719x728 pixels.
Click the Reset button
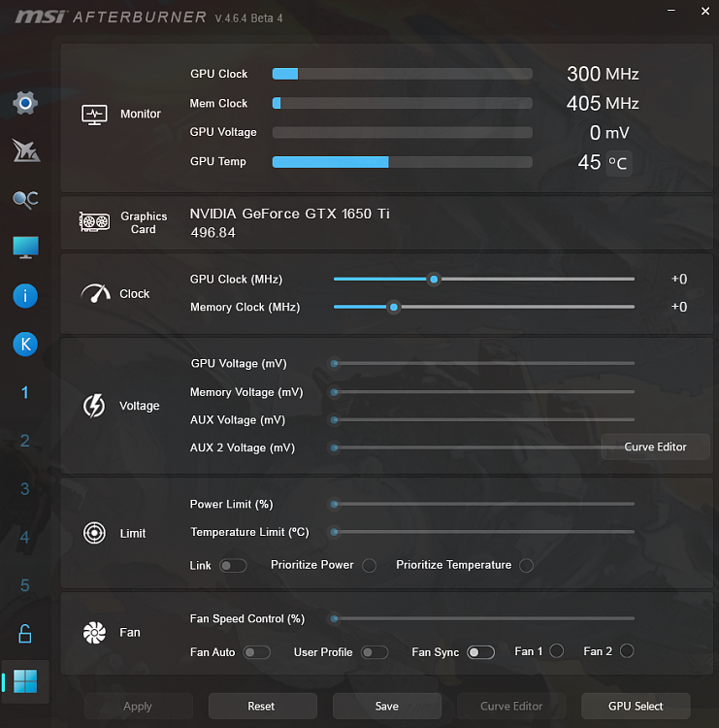[x=262, y=707]
